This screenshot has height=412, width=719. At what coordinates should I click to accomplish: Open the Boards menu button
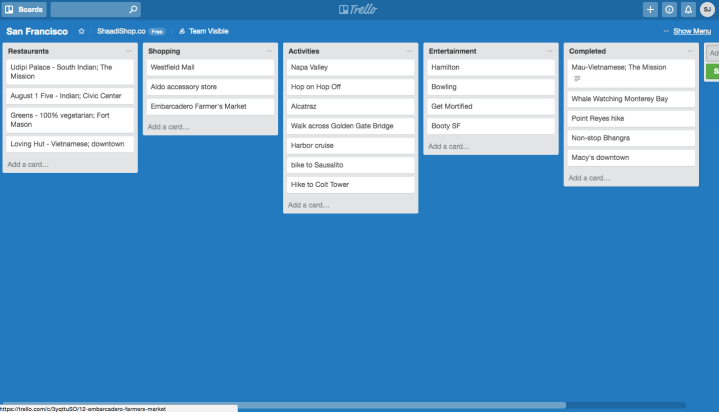(x=24, y=10)
